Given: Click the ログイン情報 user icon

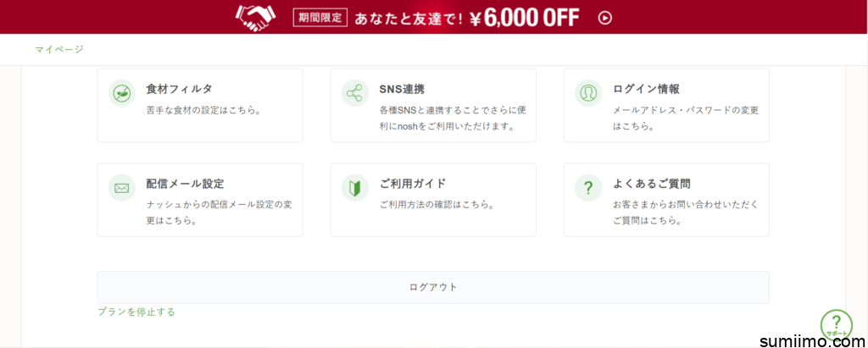Looking at the screenshot, I should pos(588,92).
